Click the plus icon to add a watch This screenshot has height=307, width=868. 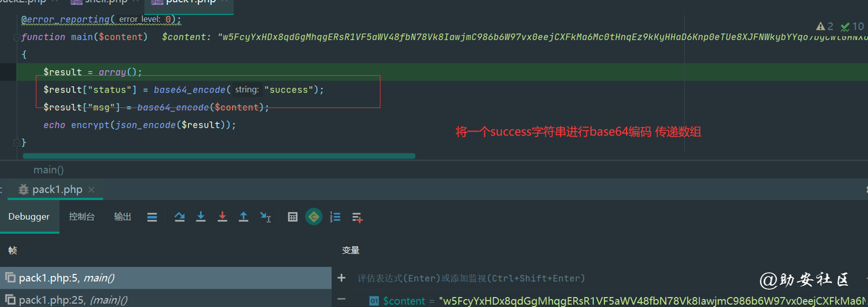tap(341, 278)
